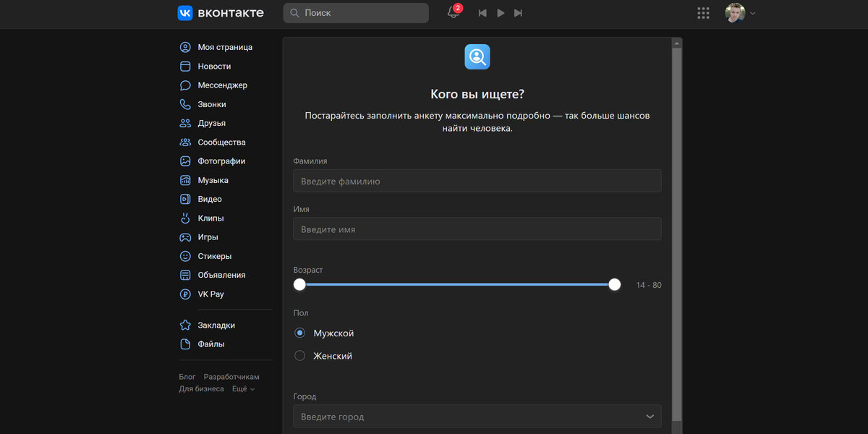Open Музыка section

[213, 180]
